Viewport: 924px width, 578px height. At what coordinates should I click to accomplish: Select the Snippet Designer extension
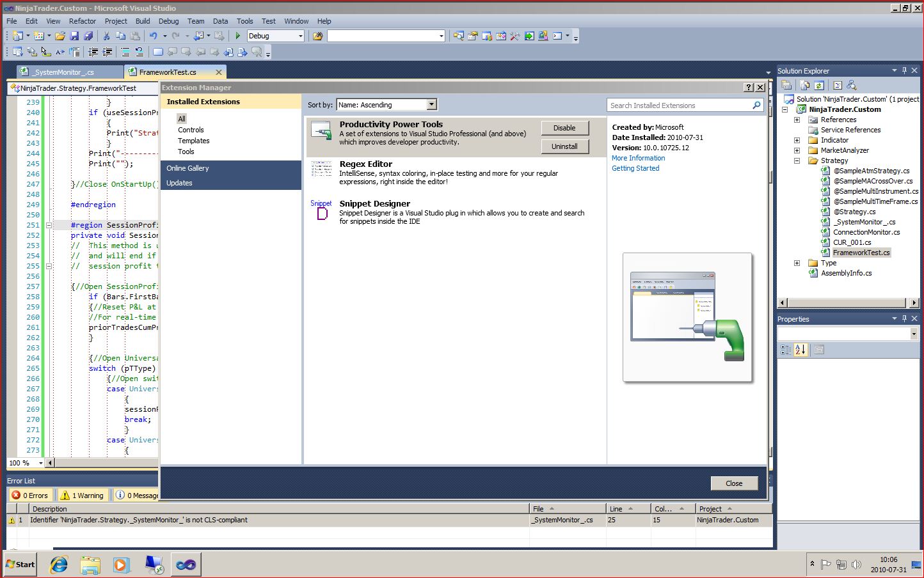456,212
